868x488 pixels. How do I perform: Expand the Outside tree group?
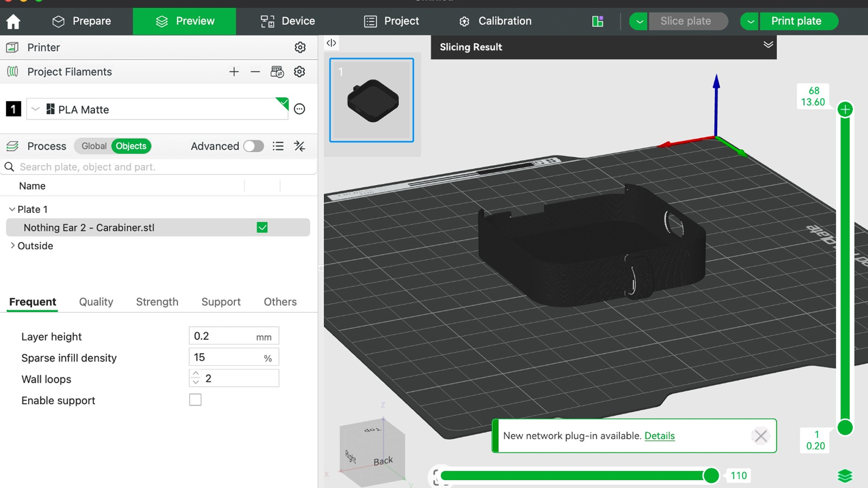13,245
